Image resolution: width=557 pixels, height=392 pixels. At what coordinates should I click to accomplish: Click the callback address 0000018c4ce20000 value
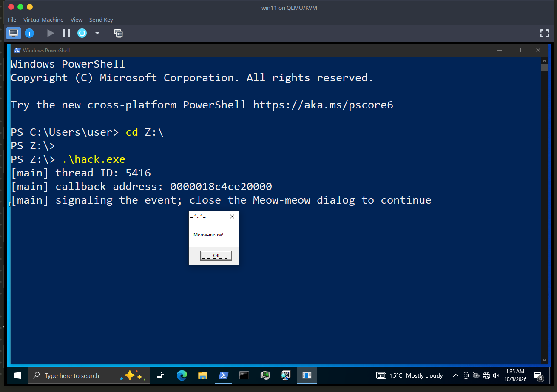point(221,186)
